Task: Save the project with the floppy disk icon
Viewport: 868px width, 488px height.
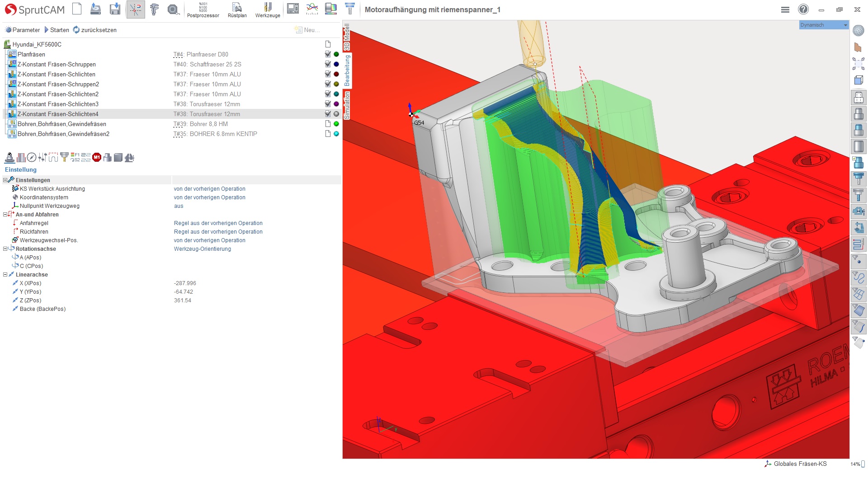Action: [x=115, y=9]
